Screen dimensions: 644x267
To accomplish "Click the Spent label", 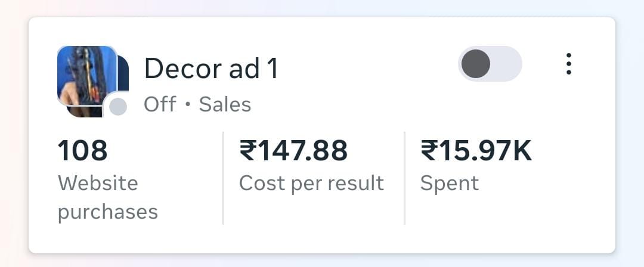I will click(x=449, y=183).
